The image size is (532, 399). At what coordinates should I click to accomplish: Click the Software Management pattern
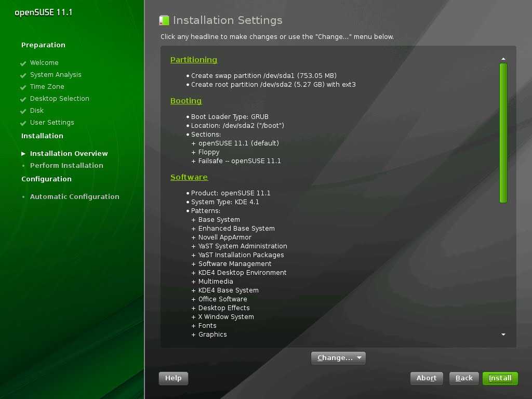pos(235,263)
